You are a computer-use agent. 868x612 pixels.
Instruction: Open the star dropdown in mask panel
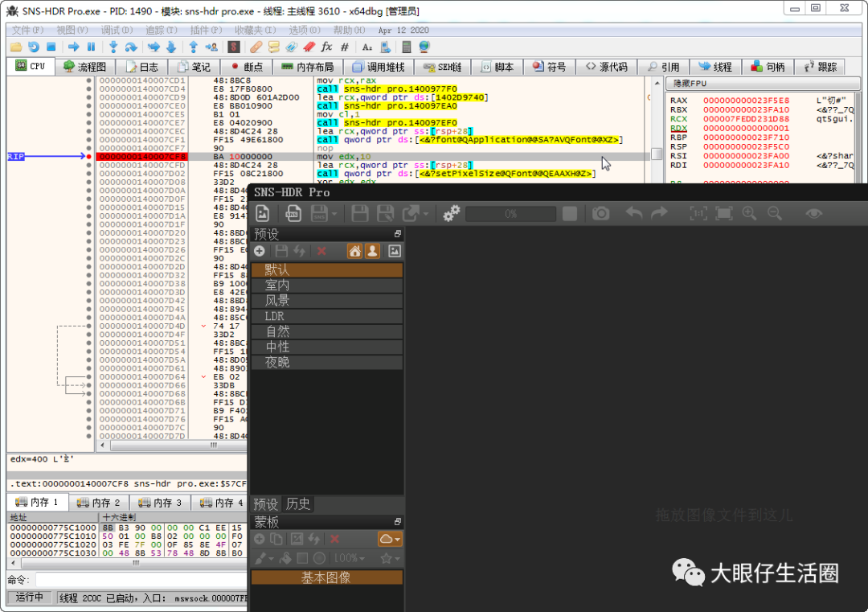390,558
